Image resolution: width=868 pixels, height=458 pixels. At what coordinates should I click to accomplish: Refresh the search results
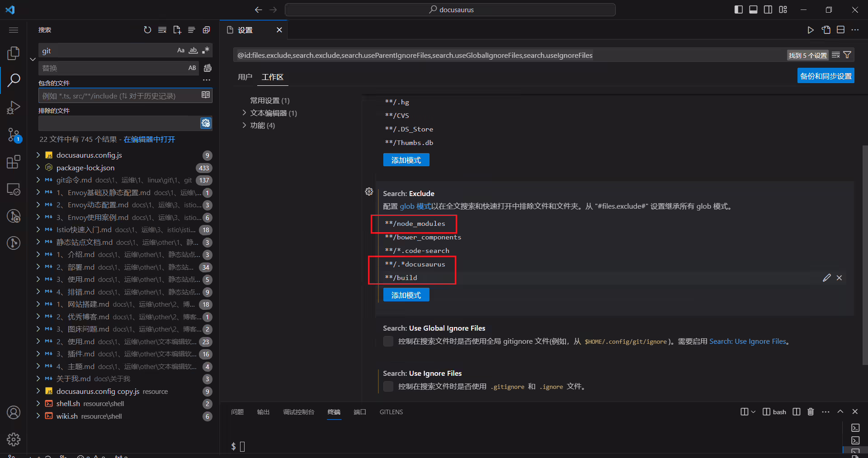(x=147, y=30)
